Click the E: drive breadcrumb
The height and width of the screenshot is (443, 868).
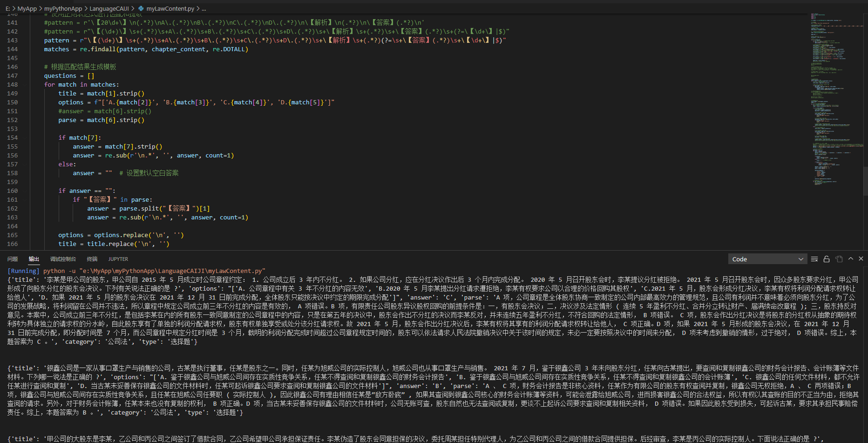[x=7, y=8]
